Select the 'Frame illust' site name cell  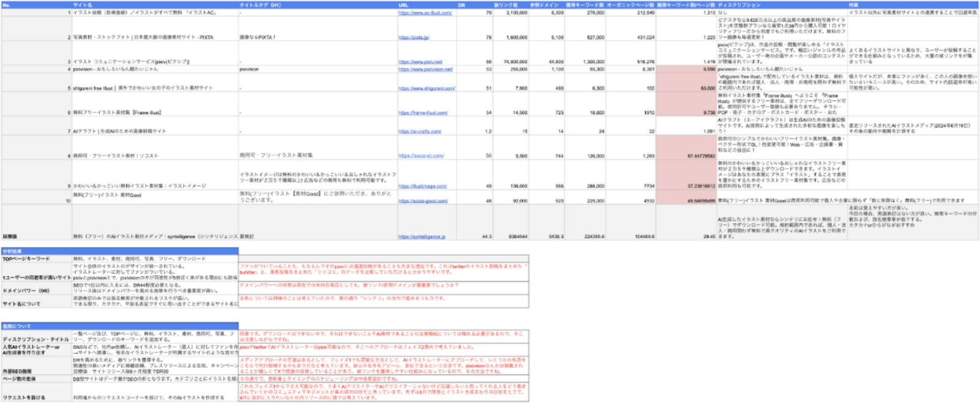point(155,104)
